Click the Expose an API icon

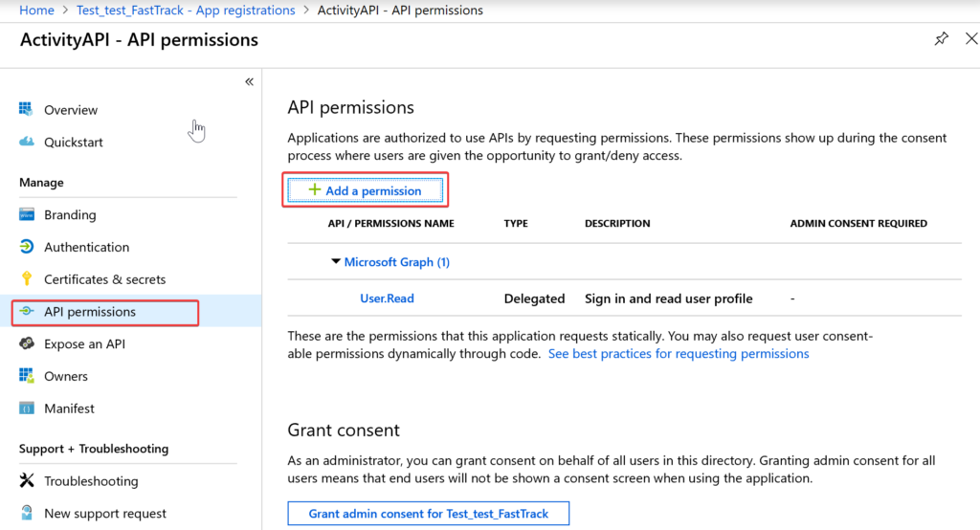point(26,343)
